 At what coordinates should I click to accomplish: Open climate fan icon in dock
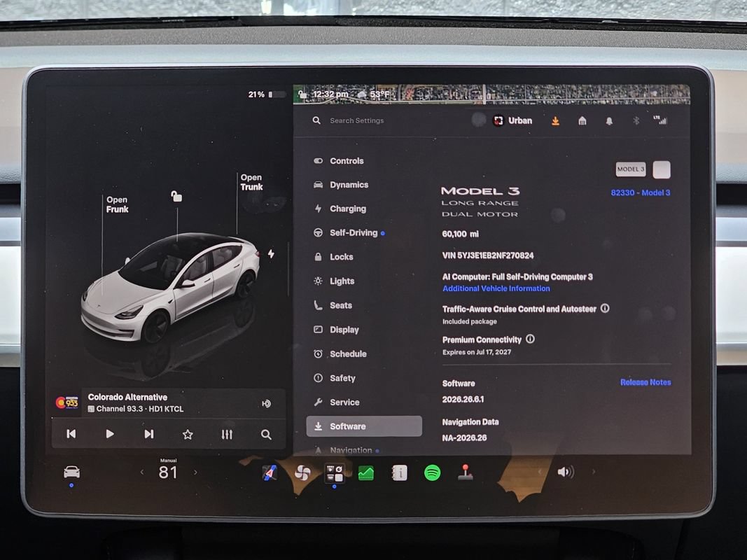[302, 473]
